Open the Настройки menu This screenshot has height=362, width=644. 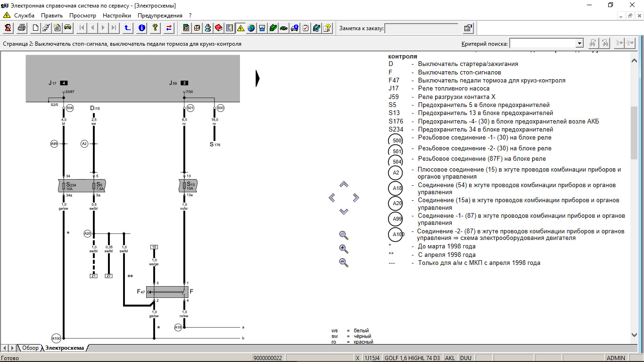point(116,15)
